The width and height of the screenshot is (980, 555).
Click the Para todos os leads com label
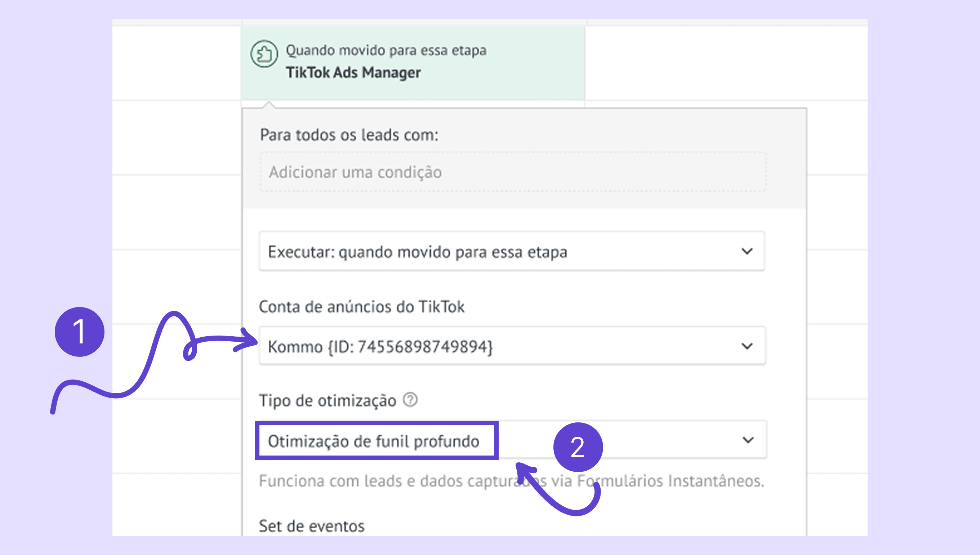(349, 135)
